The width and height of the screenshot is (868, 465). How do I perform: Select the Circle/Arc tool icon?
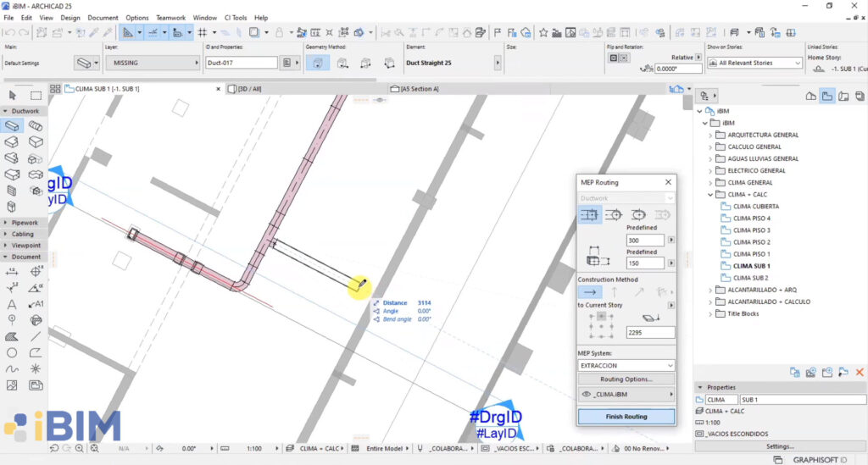[x=12, y=352]
